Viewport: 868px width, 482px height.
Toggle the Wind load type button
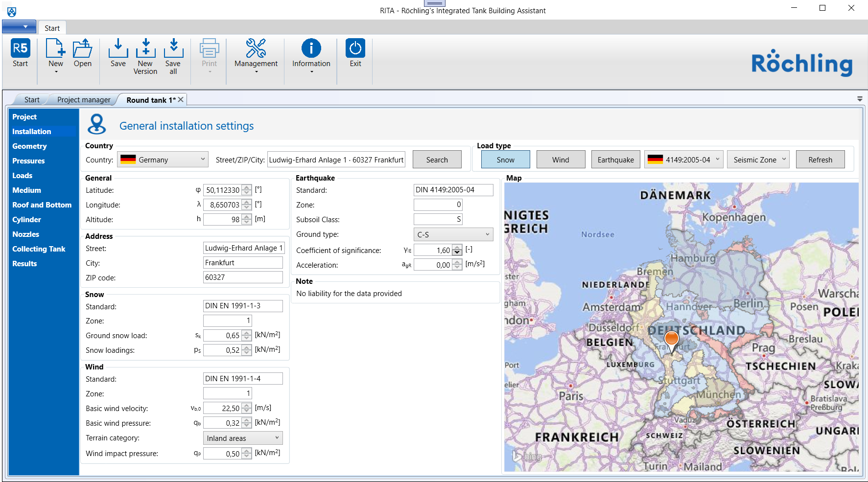(x=561, y=160)
